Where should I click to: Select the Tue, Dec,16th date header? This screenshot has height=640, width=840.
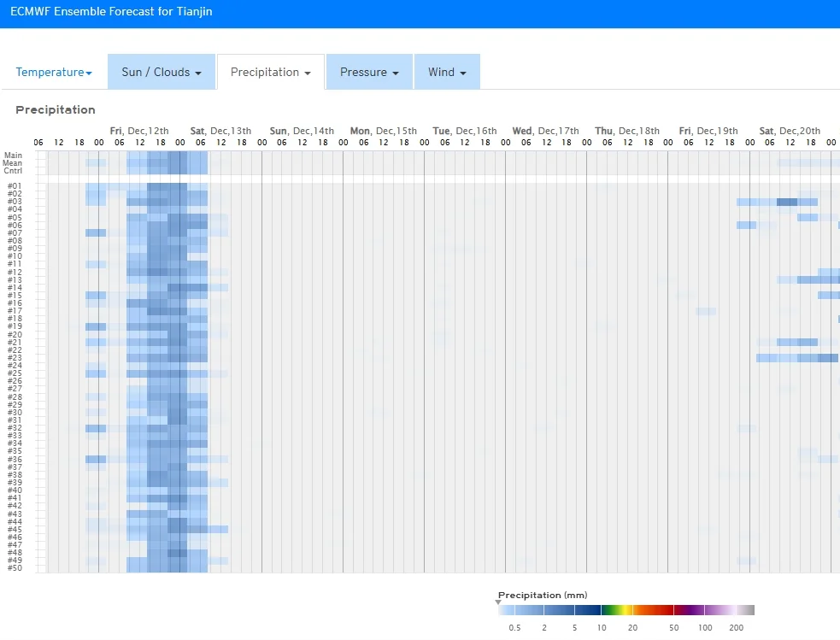coord(465,131)
